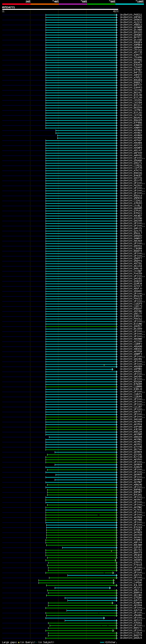The image size is (146, 644).
Task: Open hit UniRef100_Q45NI6
Action: 131,20
